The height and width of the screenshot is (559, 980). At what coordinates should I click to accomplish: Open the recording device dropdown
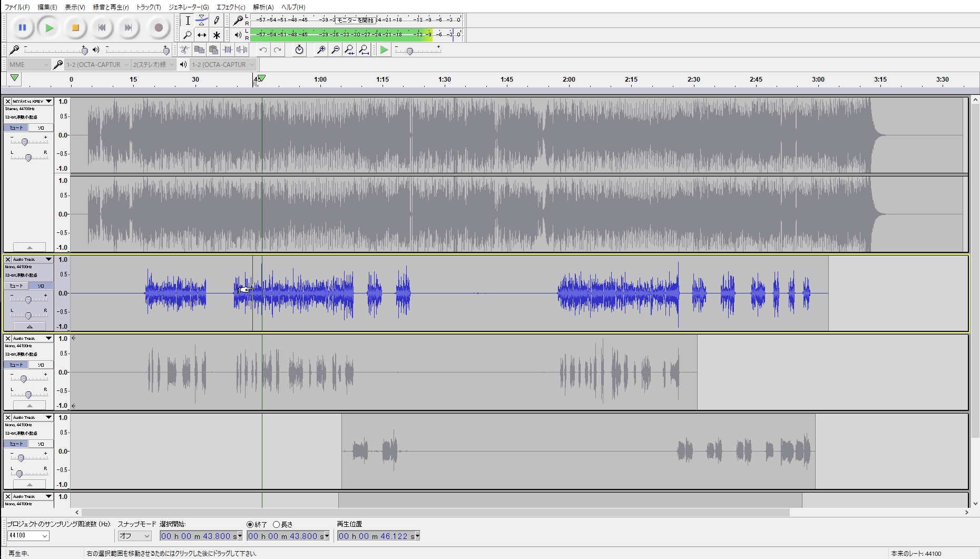(x=97, y=64)
